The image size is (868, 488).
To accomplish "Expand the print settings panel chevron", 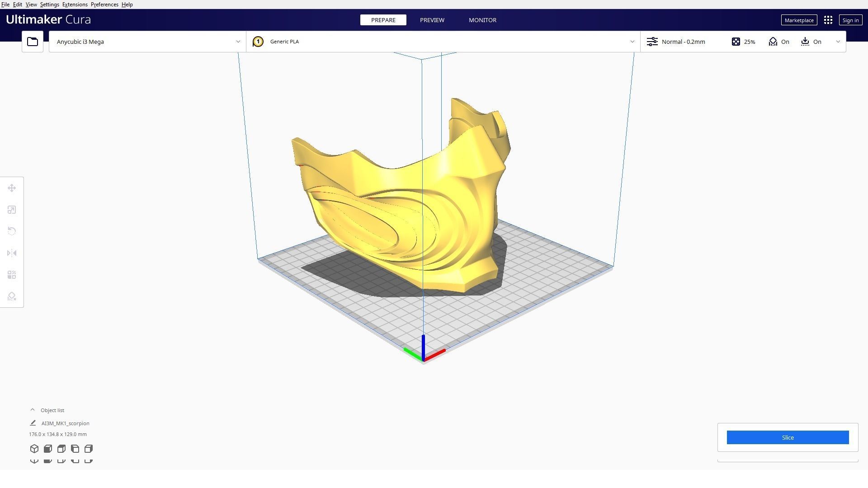I will click(x=838, y=42).
